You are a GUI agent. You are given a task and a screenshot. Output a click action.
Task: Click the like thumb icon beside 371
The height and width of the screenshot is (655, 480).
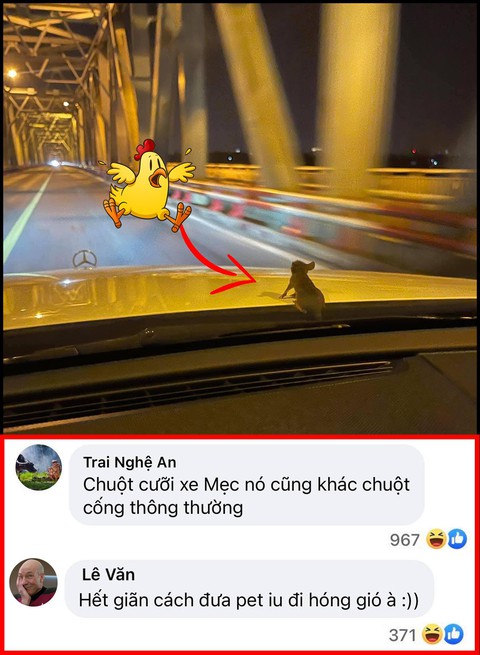point(454,634)
